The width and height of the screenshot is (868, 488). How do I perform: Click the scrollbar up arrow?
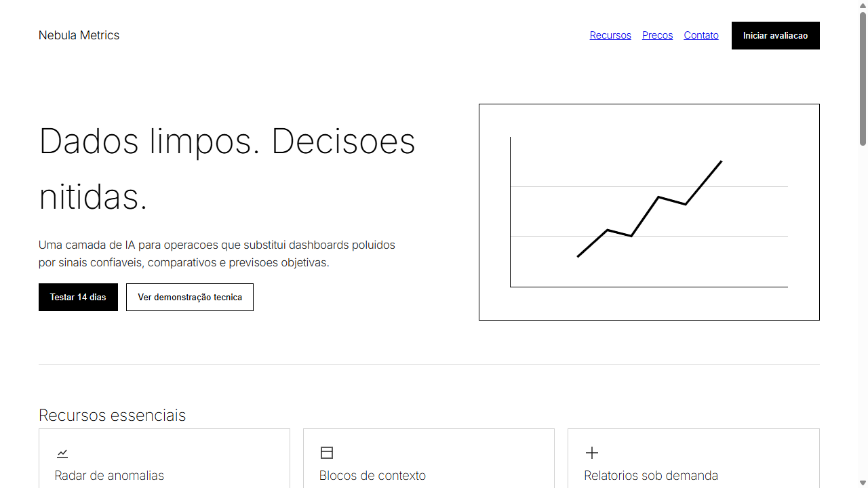(x=863, y=5)
